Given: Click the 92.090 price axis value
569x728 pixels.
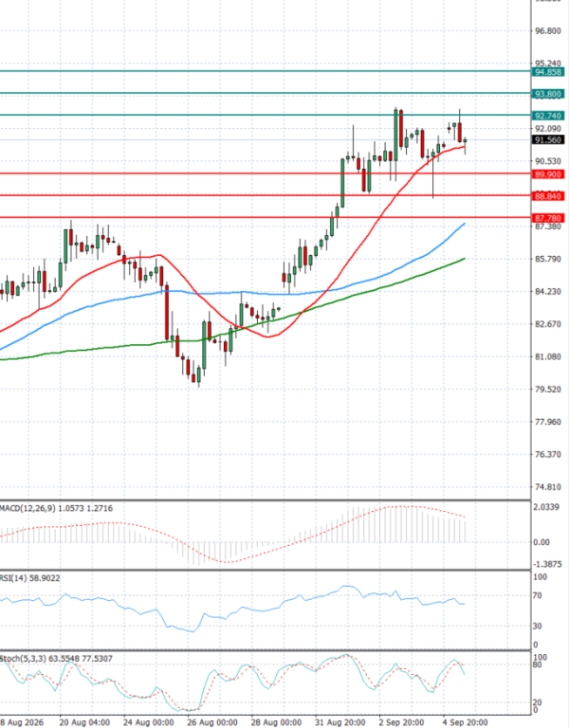Looking at the screenshot, I should [548, 129].
